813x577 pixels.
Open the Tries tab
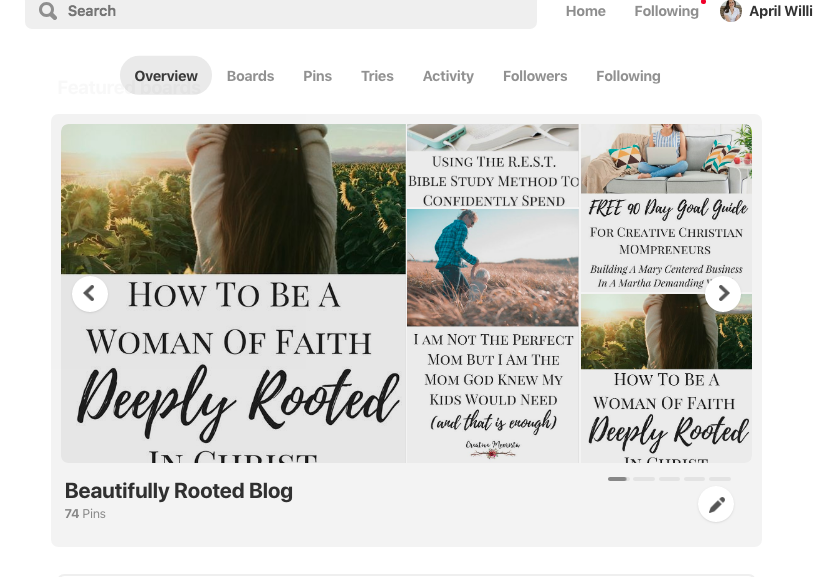click(x=377, y=76)
